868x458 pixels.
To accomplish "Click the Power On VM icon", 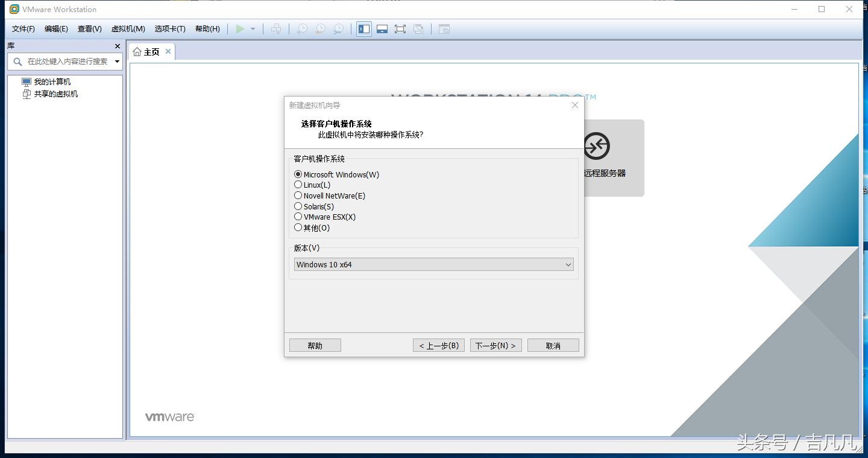I will (x=239, y=28).
